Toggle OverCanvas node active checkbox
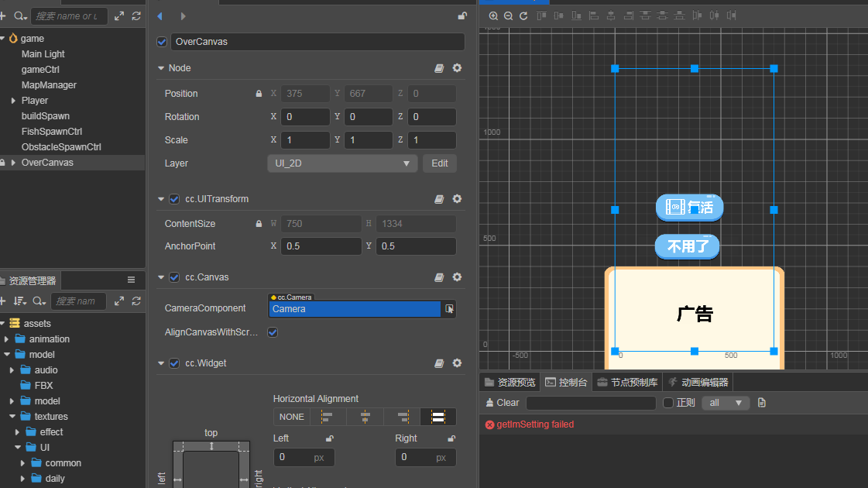 click(x=162, y=42)
